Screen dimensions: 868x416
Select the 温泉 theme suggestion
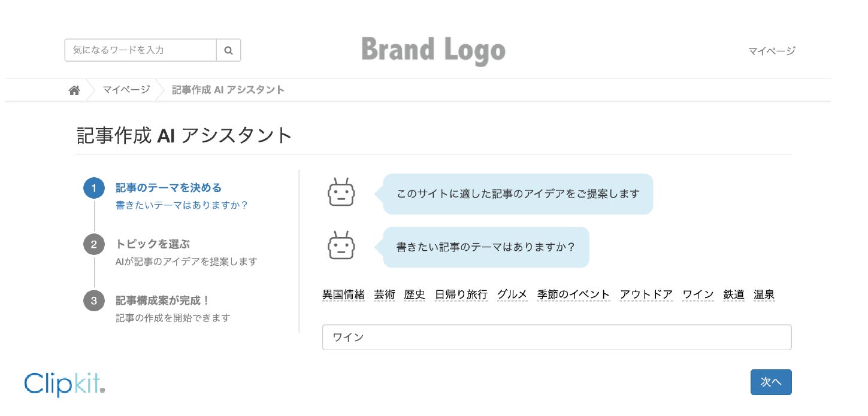764,294
